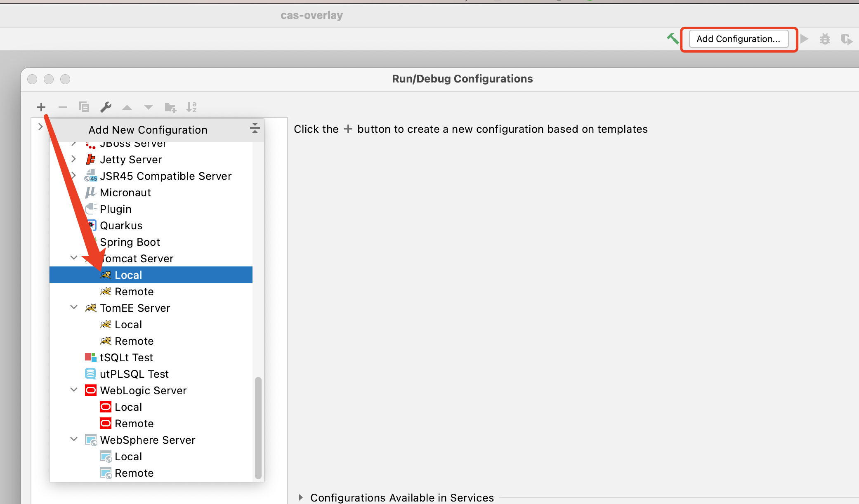Click the sort configurations icon
Screen dimensions: 859x504
[x=193, y=107]
